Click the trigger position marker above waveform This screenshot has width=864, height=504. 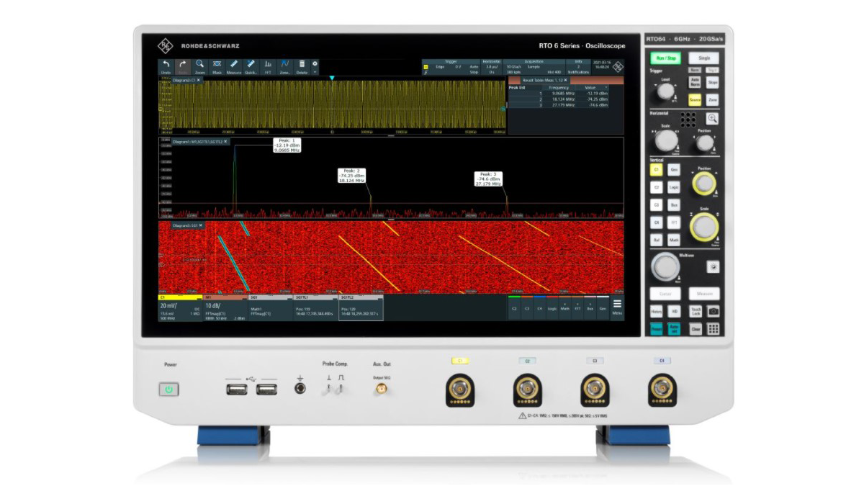point(332,77)
